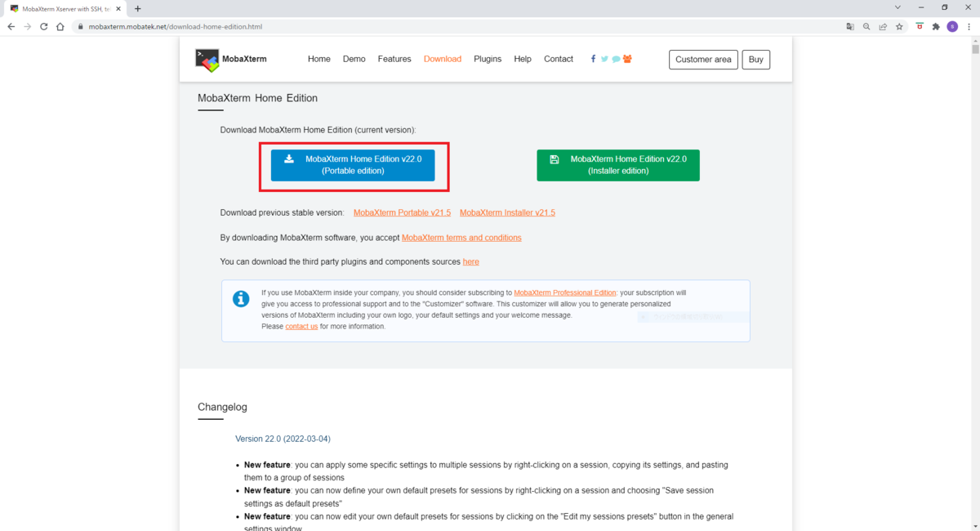
Task: Click the 'contact us' link
Action: 301,327
